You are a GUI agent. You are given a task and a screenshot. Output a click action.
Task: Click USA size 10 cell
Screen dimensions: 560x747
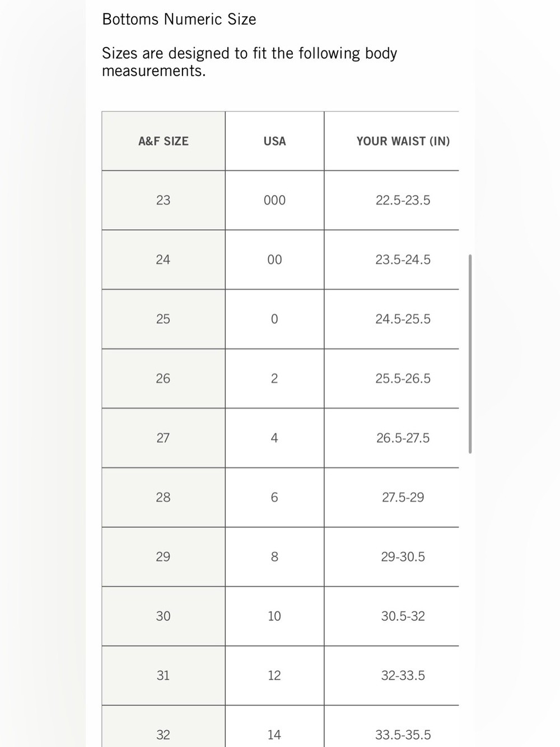point(274,616)
